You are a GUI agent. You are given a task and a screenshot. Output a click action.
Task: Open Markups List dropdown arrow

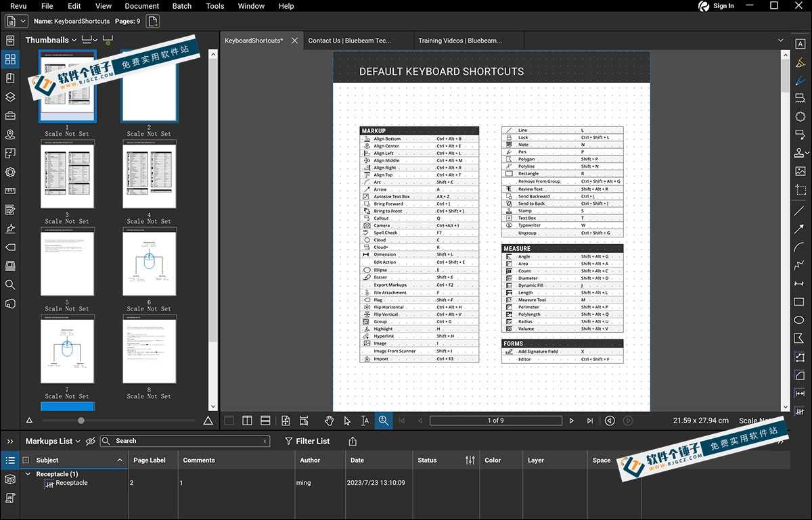click(78, 441)
